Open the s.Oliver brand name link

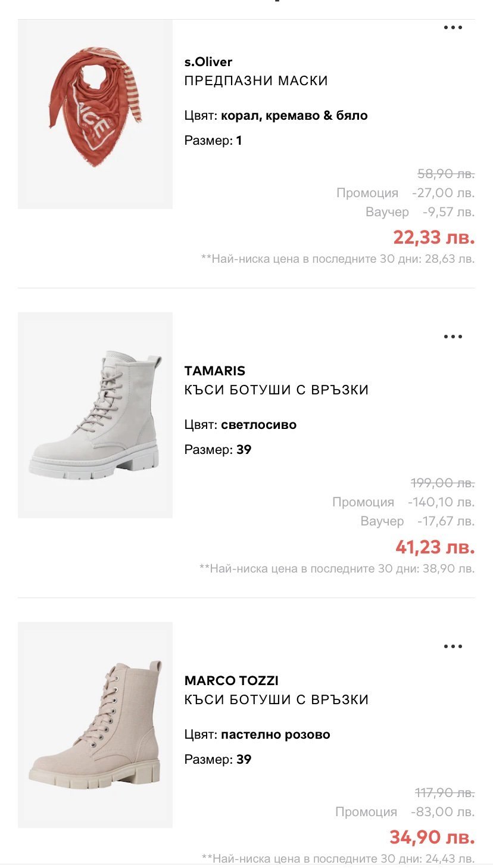click(208, 62)
